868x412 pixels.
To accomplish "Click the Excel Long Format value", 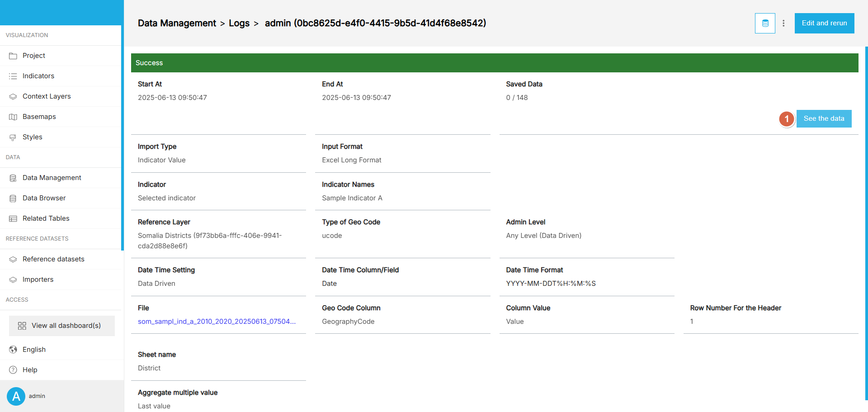I will pos(352,160).
